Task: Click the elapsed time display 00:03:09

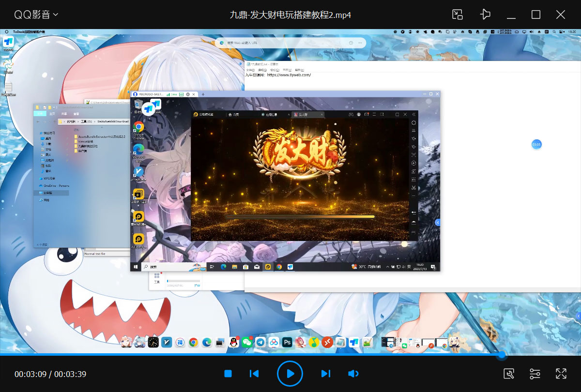Action: coord(31,374)
